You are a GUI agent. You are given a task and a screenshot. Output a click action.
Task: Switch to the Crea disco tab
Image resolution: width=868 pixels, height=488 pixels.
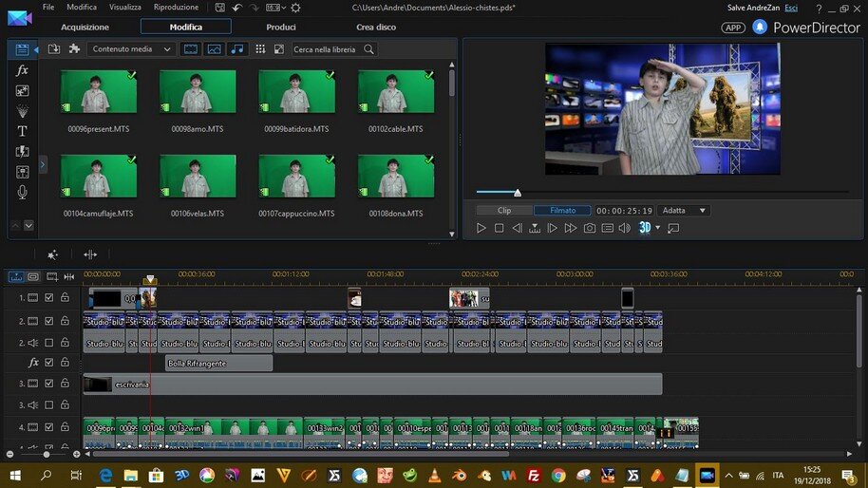[376, 28]
